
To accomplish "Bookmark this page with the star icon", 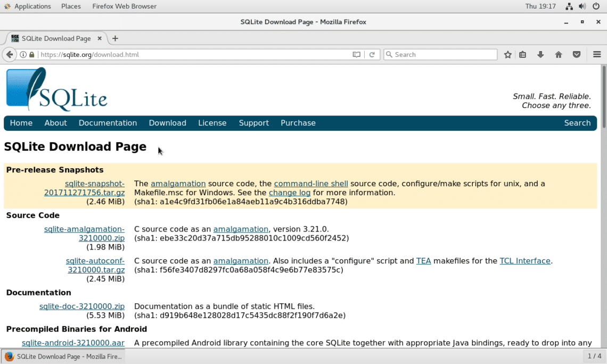I will tap(508, 54).
